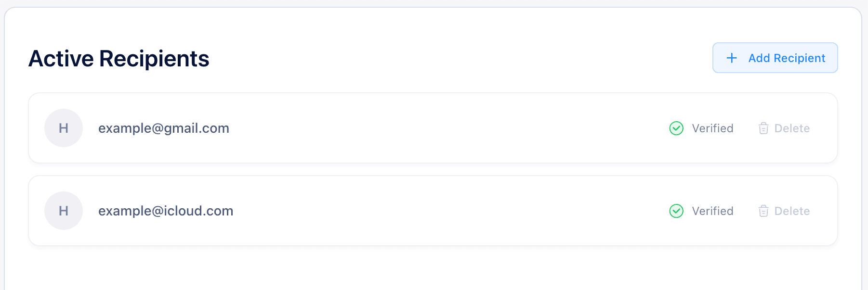The height and width of the screenshot is (290, 868).
Task: Click the Verified label for example@gmail.com
Action: click(712, 128)
